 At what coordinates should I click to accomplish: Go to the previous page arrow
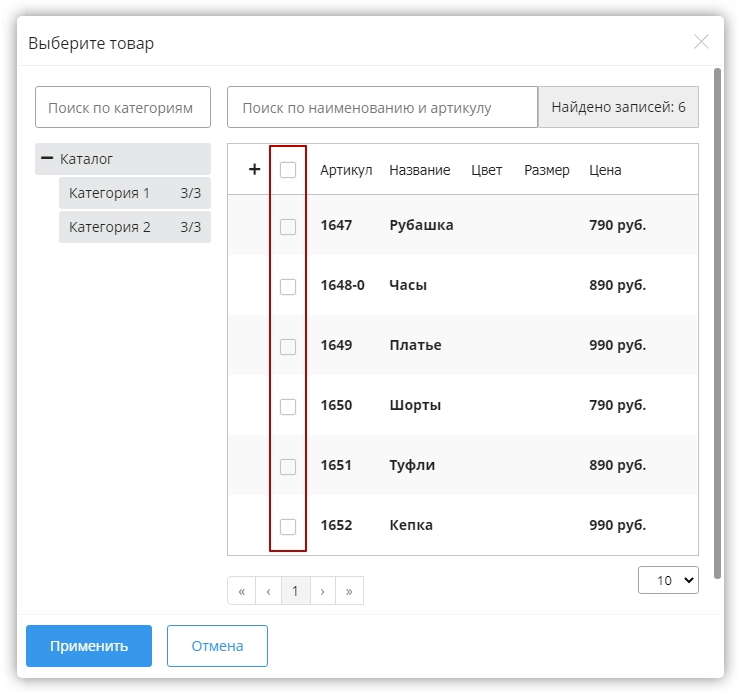[x=268, y=591]
